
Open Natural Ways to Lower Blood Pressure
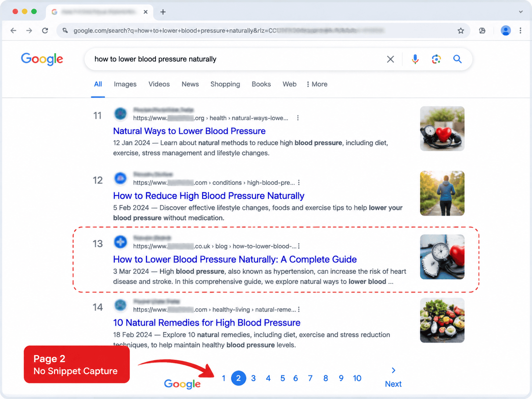pyautogui.click(x=189, y=131)
